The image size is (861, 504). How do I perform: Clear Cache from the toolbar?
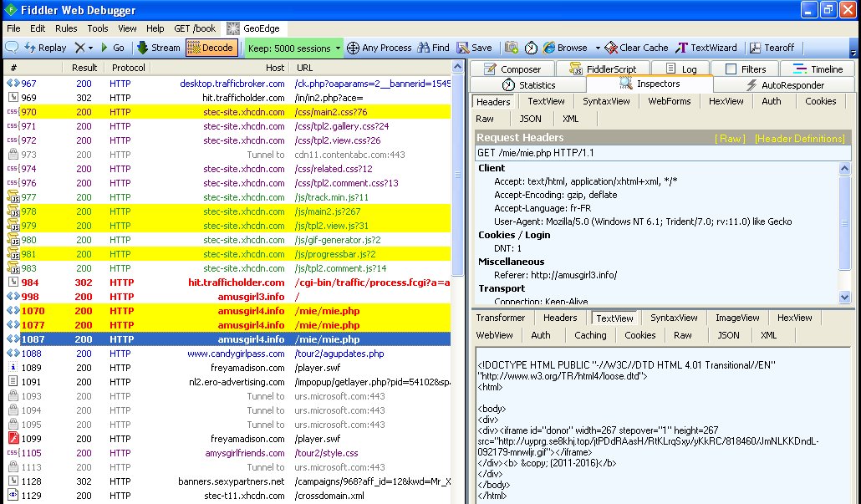(x=636, y=48)
